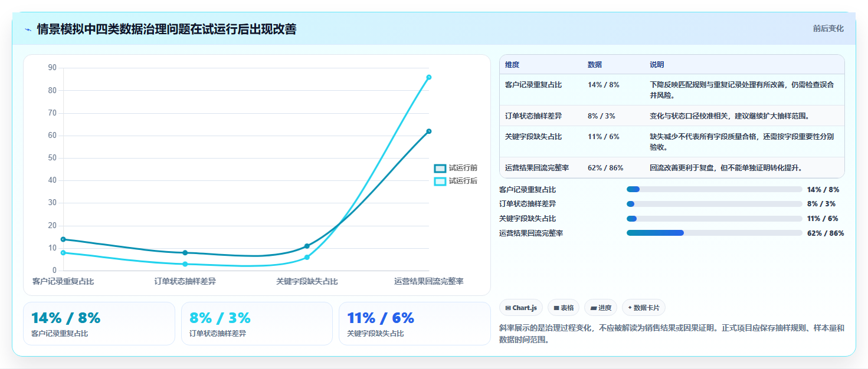The image size is (868, 369).
Task: Click the 关键字段缺失占比 progress bar
Action: pyautogui.click(x=715, y=219)
